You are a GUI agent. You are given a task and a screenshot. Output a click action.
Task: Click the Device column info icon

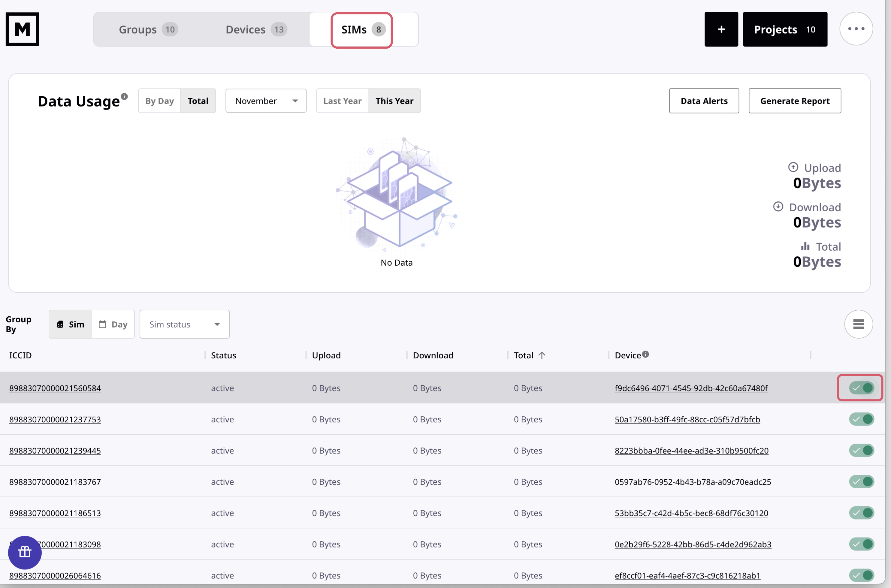pyautogui.click(x=645, y=354)
